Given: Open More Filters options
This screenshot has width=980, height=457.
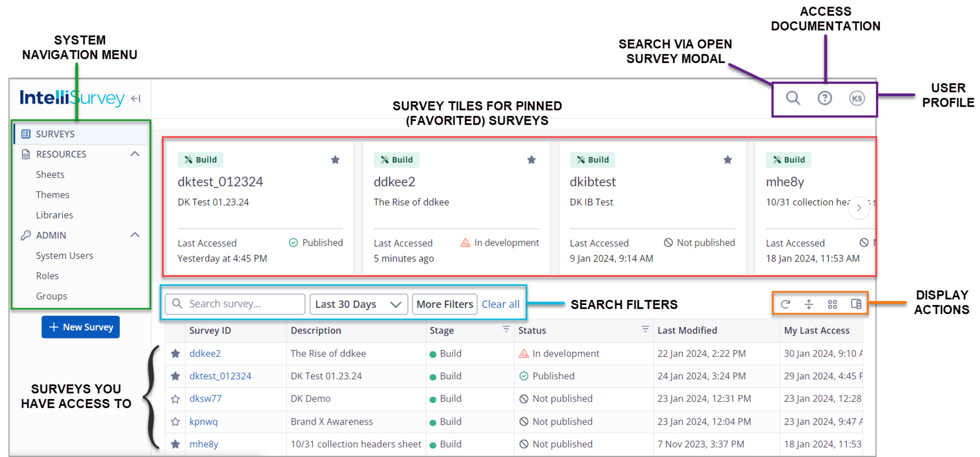Looking at the screenshot, I should click(x=444, y=304).
